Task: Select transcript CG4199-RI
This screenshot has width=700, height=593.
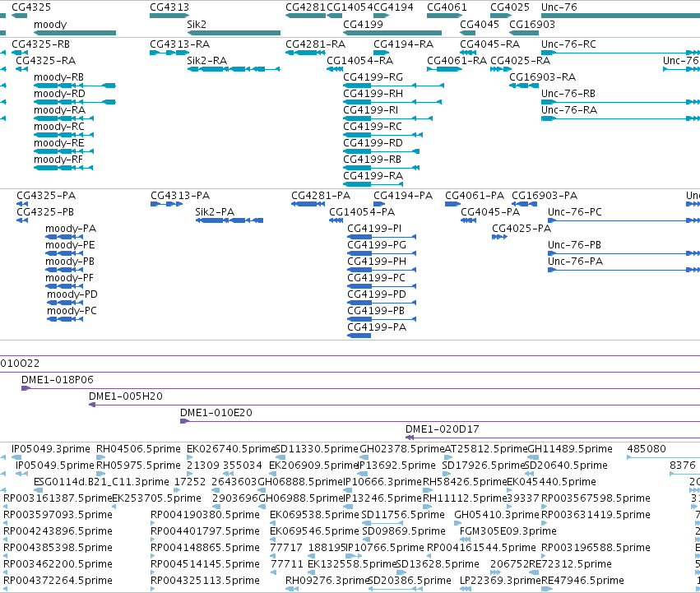Action: (x=388, y=118)
